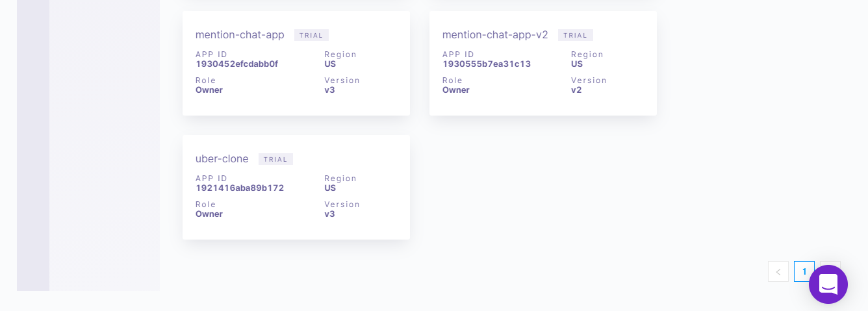Select App ID 1930452efcdabb0f
The height and width of the screenshot is (311, 868).
point(236,64)
